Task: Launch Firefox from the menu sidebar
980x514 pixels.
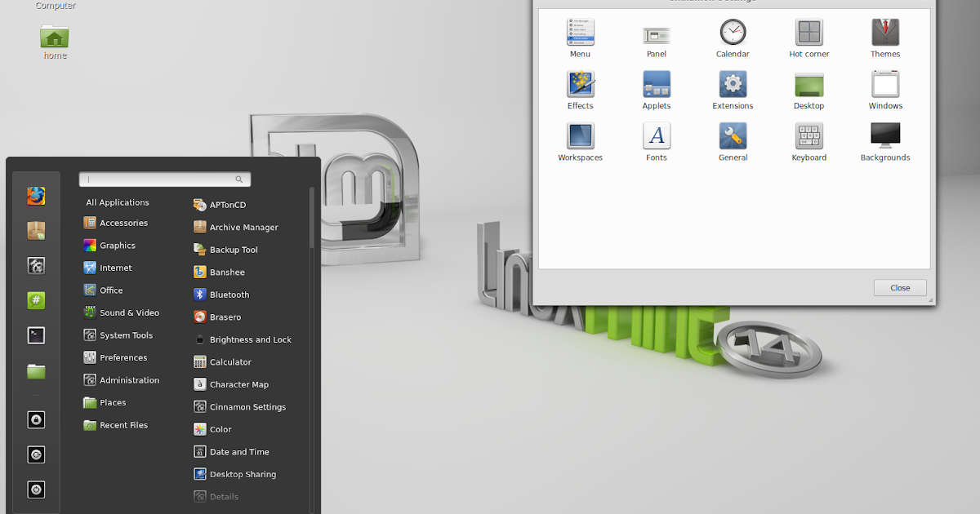Action: 36,196
